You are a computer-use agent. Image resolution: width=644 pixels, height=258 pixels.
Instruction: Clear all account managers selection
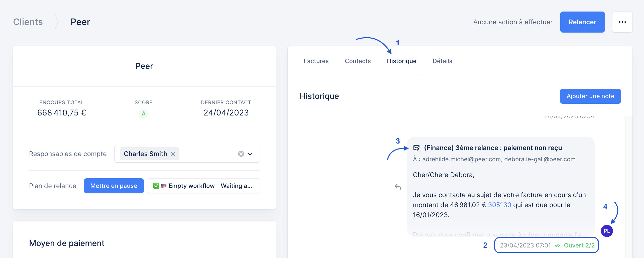click(241, 154)
